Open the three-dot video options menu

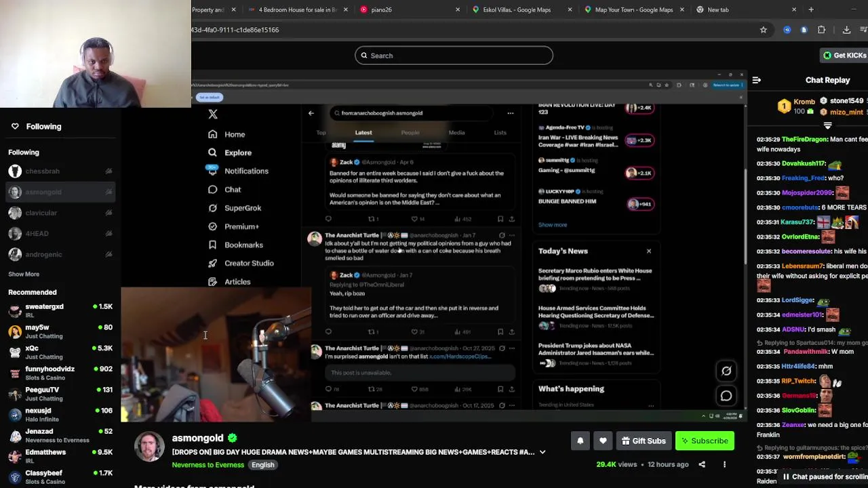724,464
